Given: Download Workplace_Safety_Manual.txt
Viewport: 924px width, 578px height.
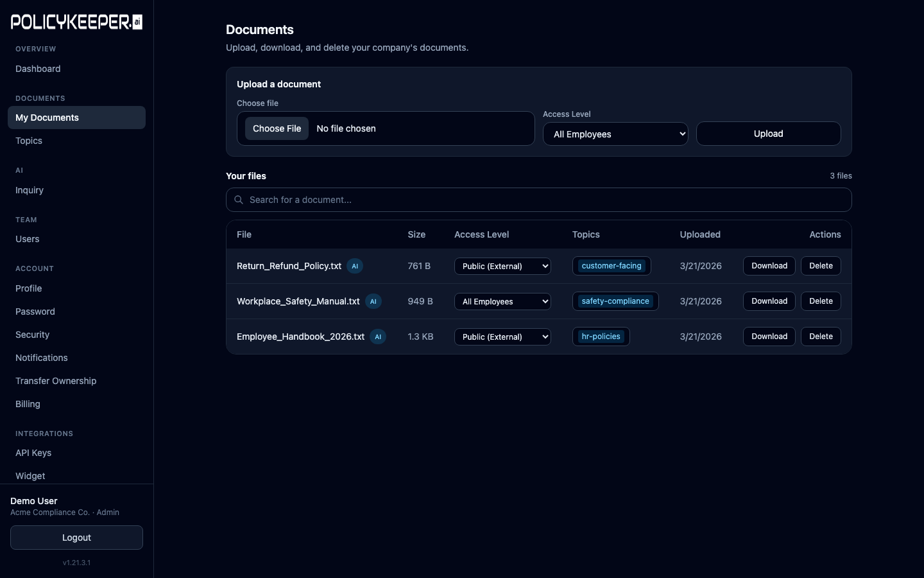Looking at the screenshot, I should click(x=769, y=301).
